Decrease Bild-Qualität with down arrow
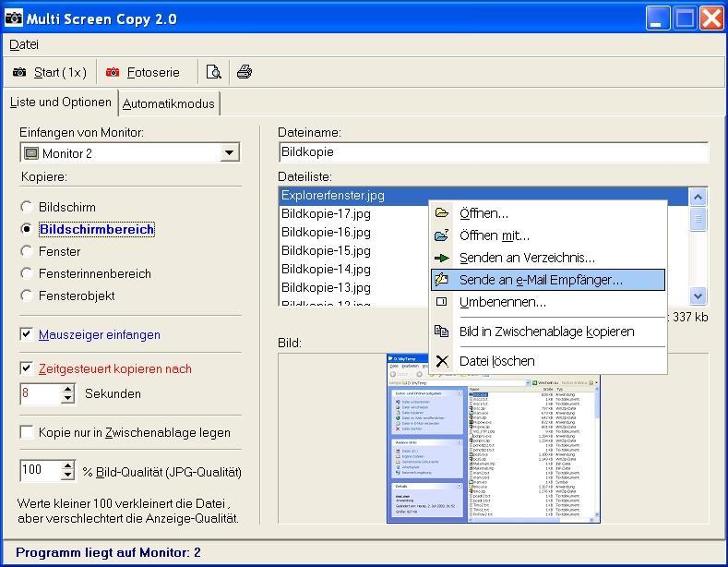Image resolution: width=728 pixels, height=567 pixels. coord(67,475)
